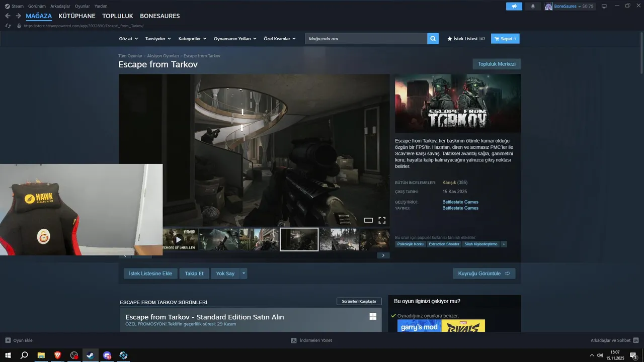Enter fullscreen on the screenshot viewer
Image resolution: width=644 pixels, height=362 pixels.
382,220
